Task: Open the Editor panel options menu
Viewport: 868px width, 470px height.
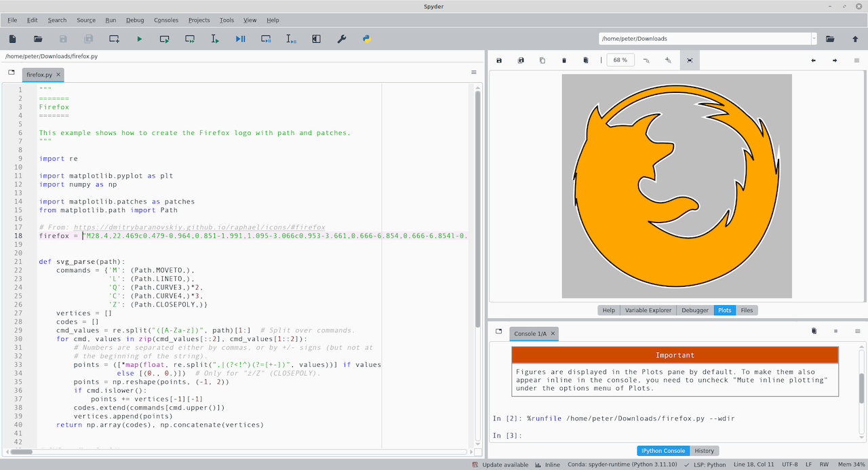Action: tap(473, 72)
